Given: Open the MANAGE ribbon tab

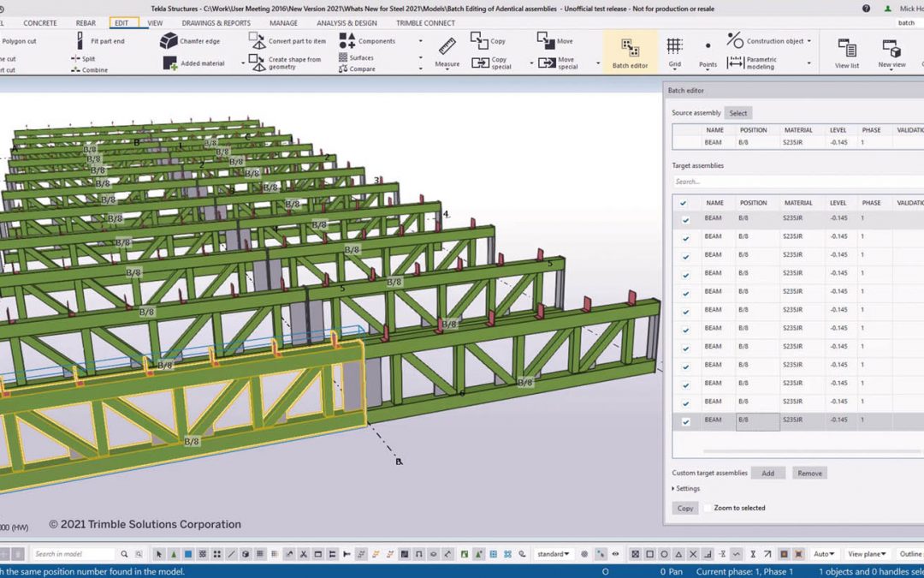Looking at the screenshot, I should tap(283, 23).
